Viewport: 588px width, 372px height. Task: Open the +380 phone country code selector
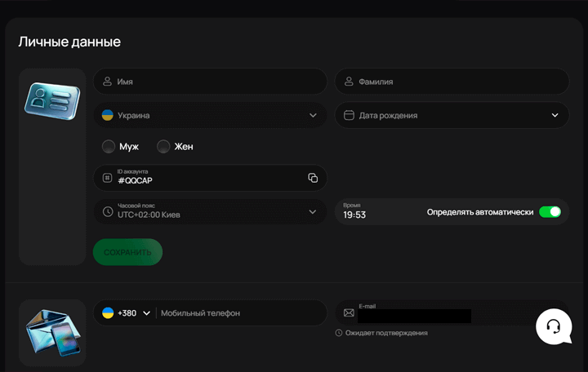pyautogui.click(x=127, y=312)
